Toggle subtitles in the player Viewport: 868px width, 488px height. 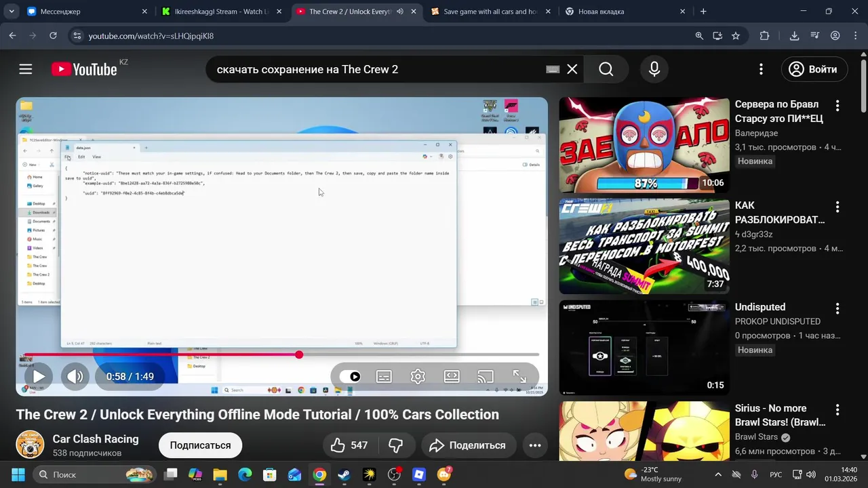pos(384,376)
